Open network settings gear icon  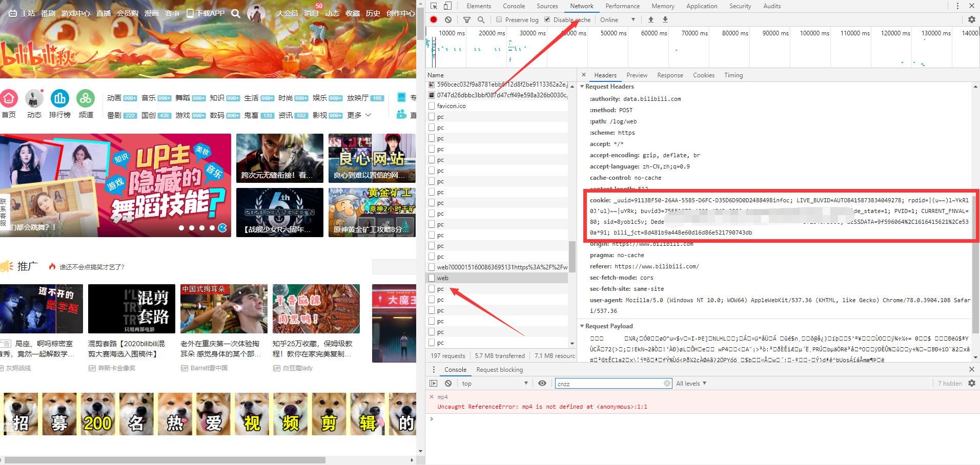coord(971,19)
